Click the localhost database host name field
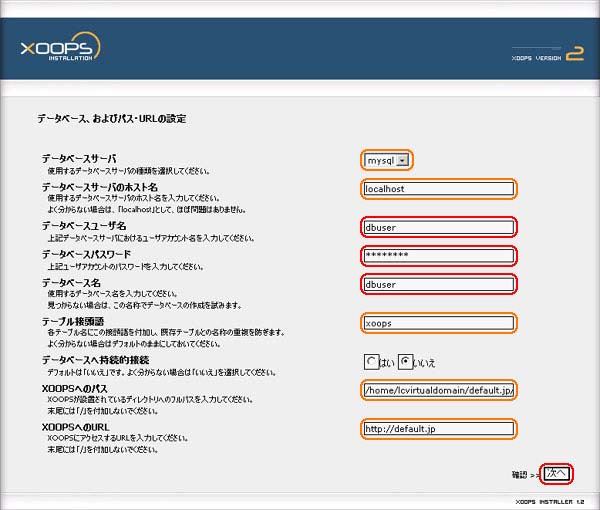Viewport: 600px width, 510px height. tap(439, 189)
